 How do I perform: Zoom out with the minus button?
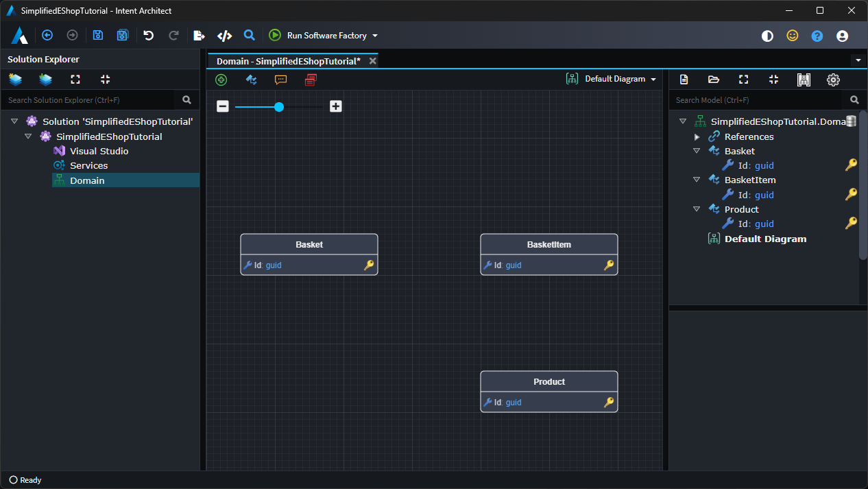click(223, 106)
